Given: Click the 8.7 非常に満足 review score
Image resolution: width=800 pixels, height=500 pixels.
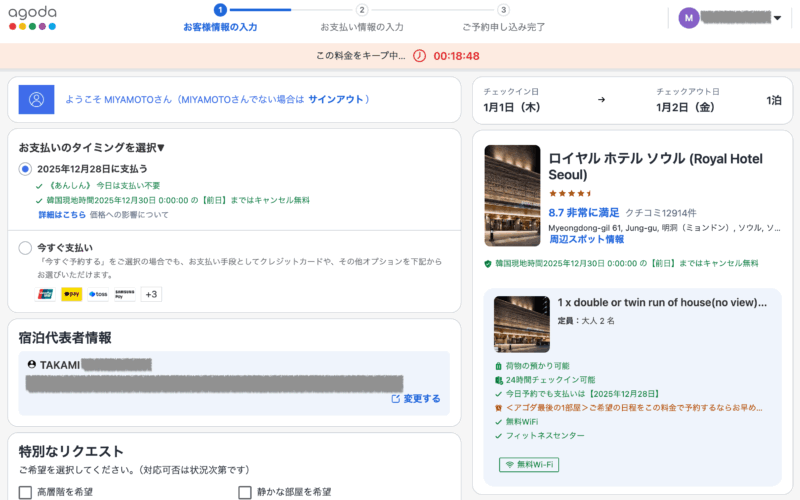Looking at the screenshot, I should tap(584, 213).
